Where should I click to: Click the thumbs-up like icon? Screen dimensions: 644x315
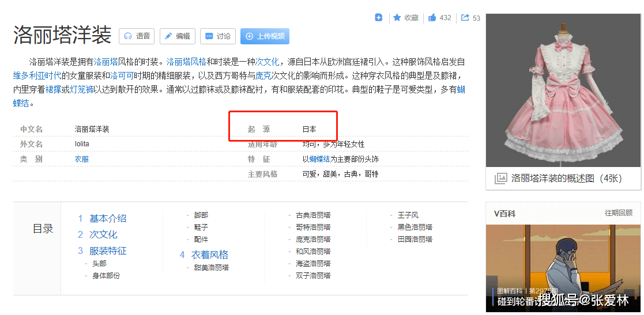tap(432, 18)
